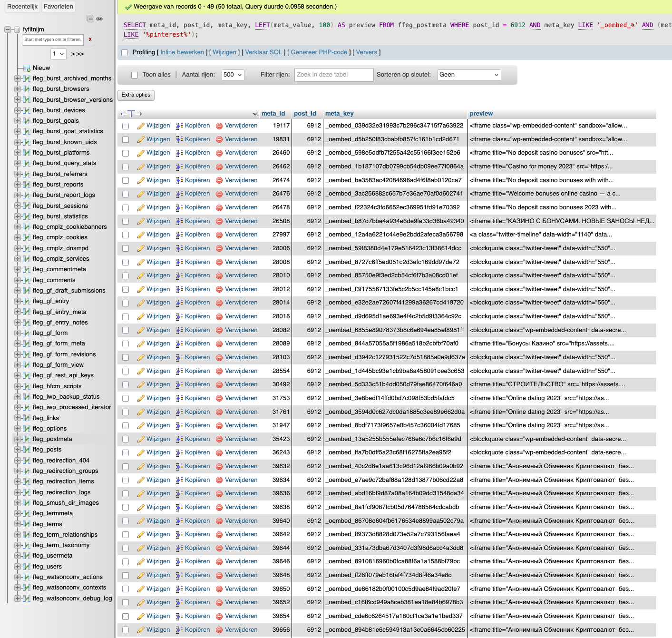Select checkbox for row meta_id 28089

tap(126, 344)
